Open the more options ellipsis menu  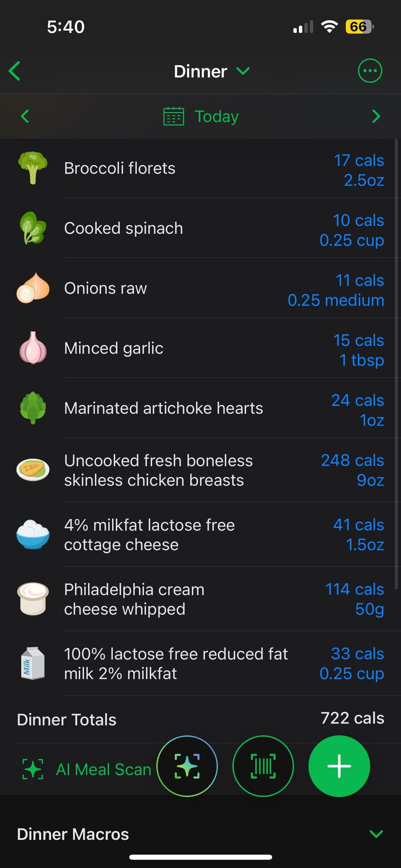370,71
